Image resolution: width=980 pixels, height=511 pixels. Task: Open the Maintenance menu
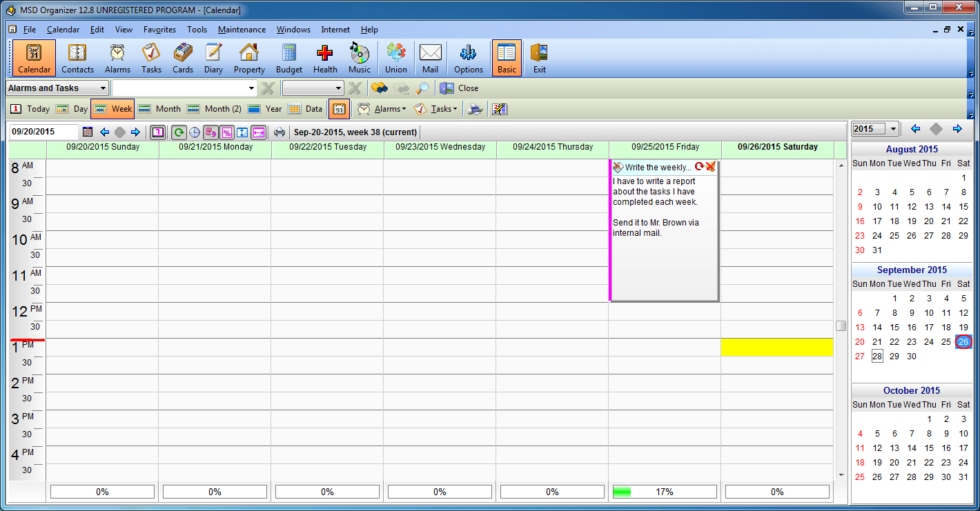point(242,30)
